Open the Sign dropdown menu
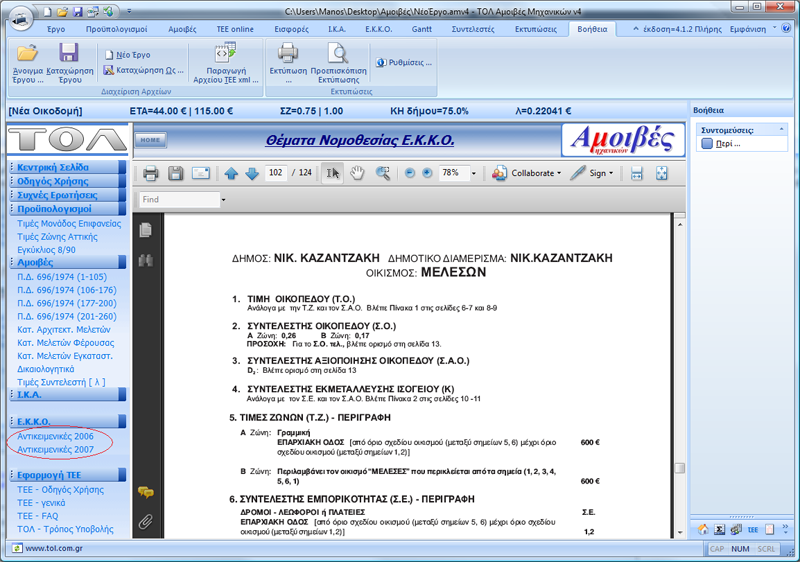This screenshot has height=562, width=800. click(592, 173)
